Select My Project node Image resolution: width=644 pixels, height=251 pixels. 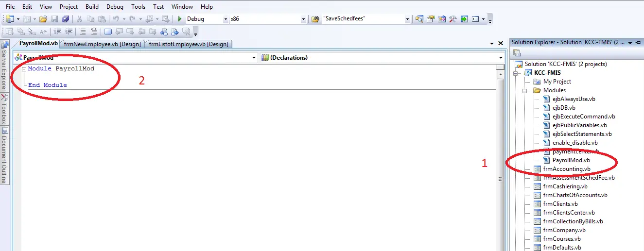click(557, 82)
